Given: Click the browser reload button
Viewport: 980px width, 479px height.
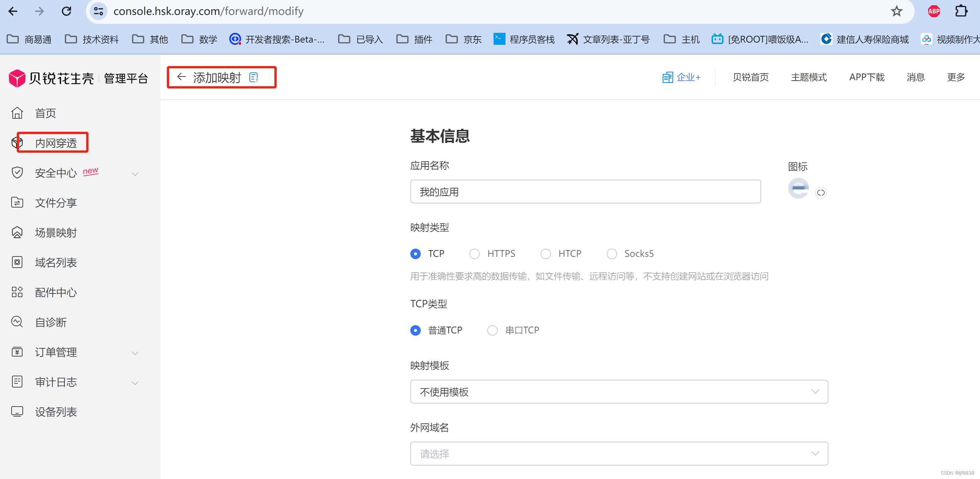Looking at the screenshot, I should pos(66,11).
